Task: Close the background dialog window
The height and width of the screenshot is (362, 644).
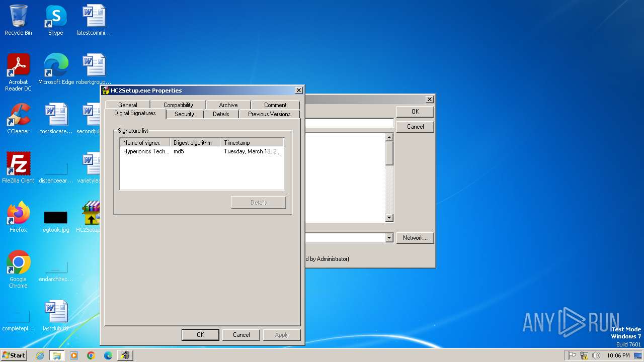Action: pos(429,100)
